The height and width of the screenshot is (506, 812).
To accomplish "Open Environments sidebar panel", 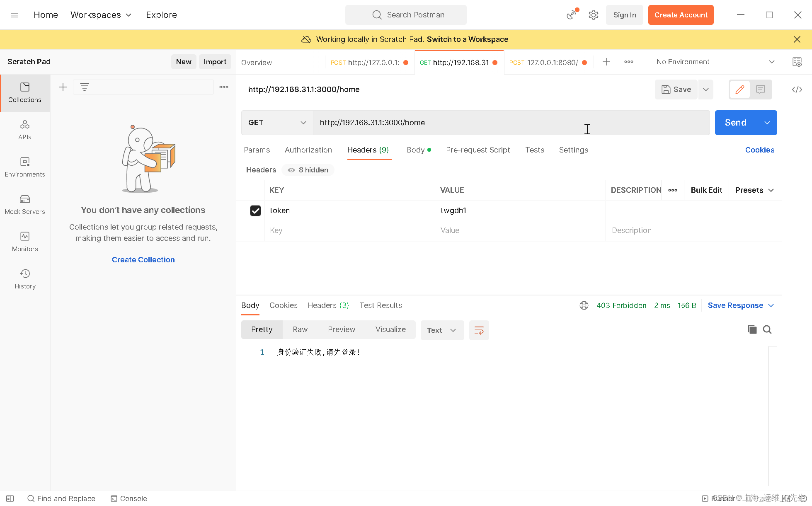I will pyautogui.click(x=25, y=167).
